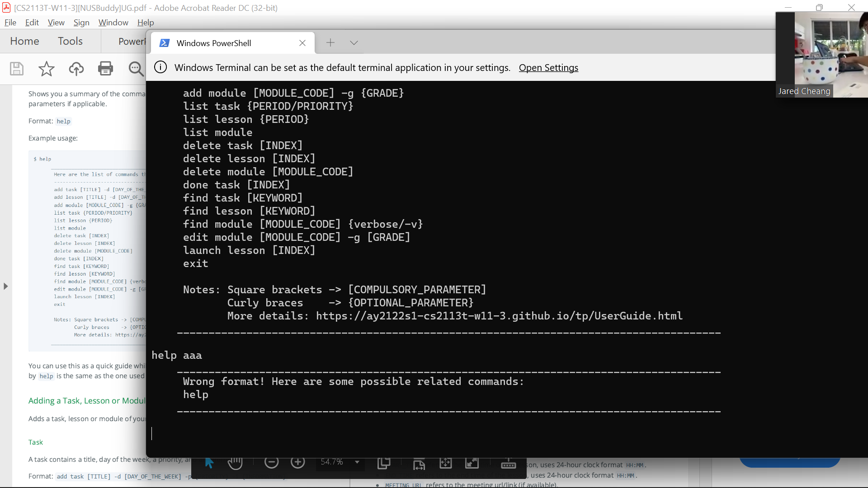868x488 pixels.
Task: Click the Open Settings link
Action: (548, 68)
